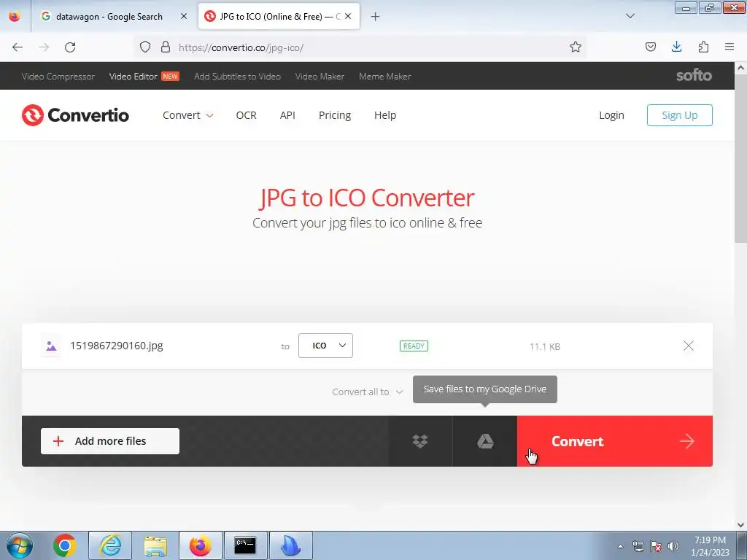This screenshot has height=560, width=747.
Task: Open the Help menu item
Action: coord(385,115)
